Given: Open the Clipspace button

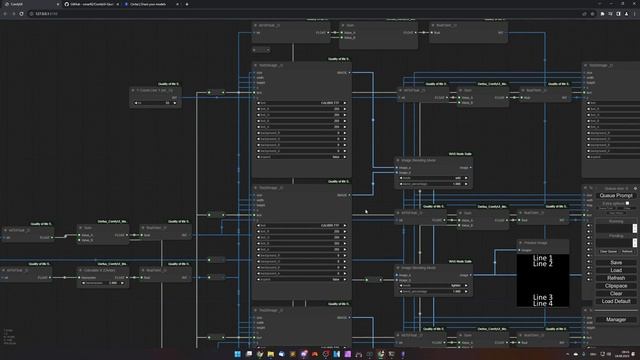Looking at the screenshot, I should coord(616,286).
